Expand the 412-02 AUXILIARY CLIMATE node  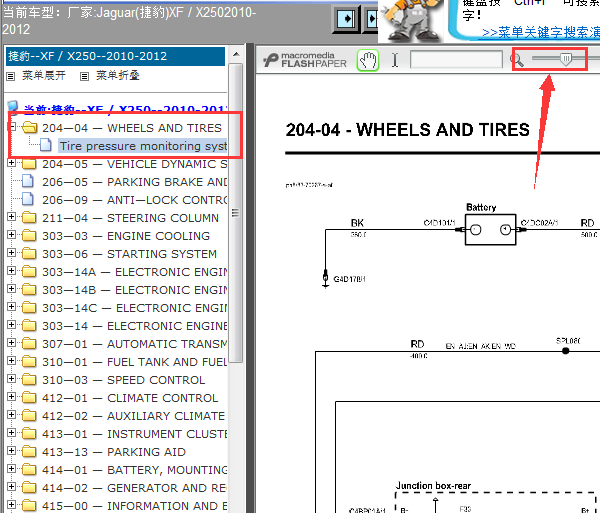click(x=12, y=414)
